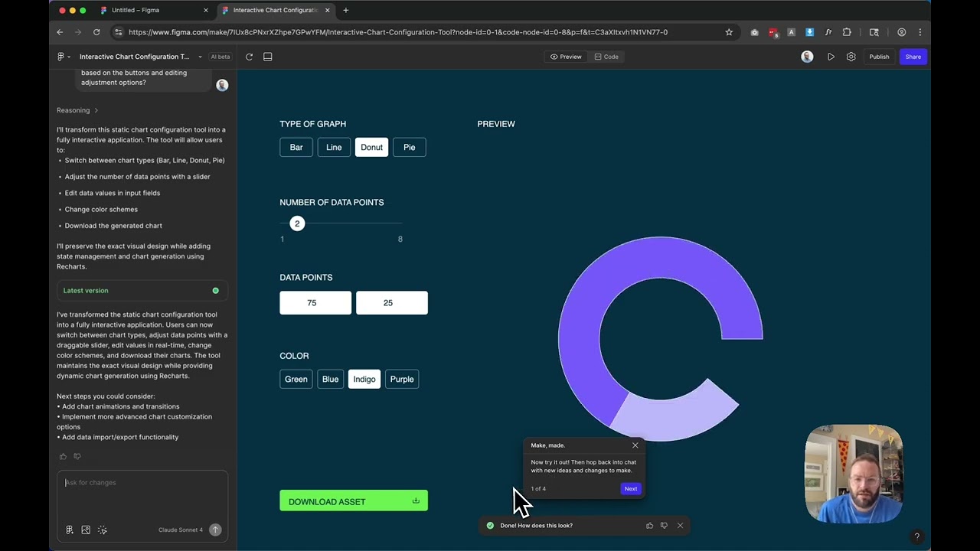Open the project name dropdown chevron
The height and width of the screenshot is (551, 980).
click(x=200, y=57)
